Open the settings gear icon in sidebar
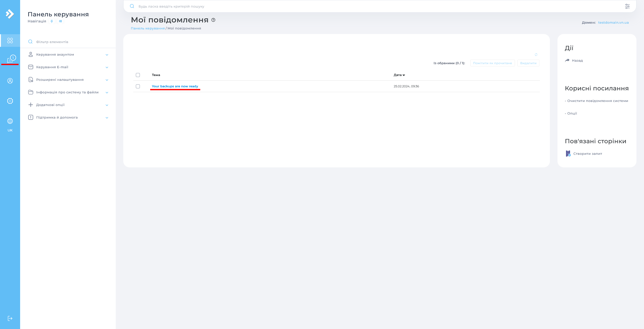Screen dimensions: 644x329 pos(10,101)
